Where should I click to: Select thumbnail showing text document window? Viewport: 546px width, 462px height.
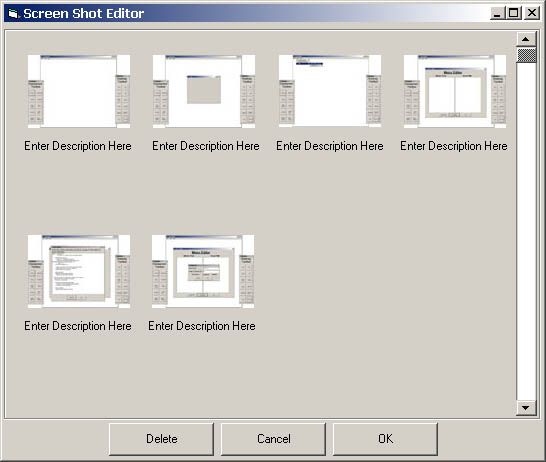[x=79, y=271]
